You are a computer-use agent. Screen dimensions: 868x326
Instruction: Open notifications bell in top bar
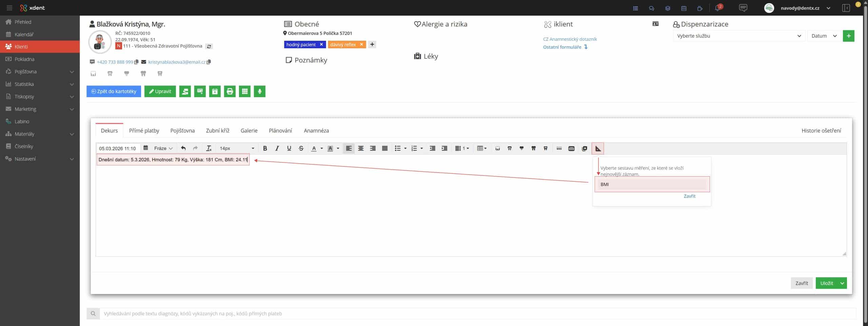coord(717,8)
